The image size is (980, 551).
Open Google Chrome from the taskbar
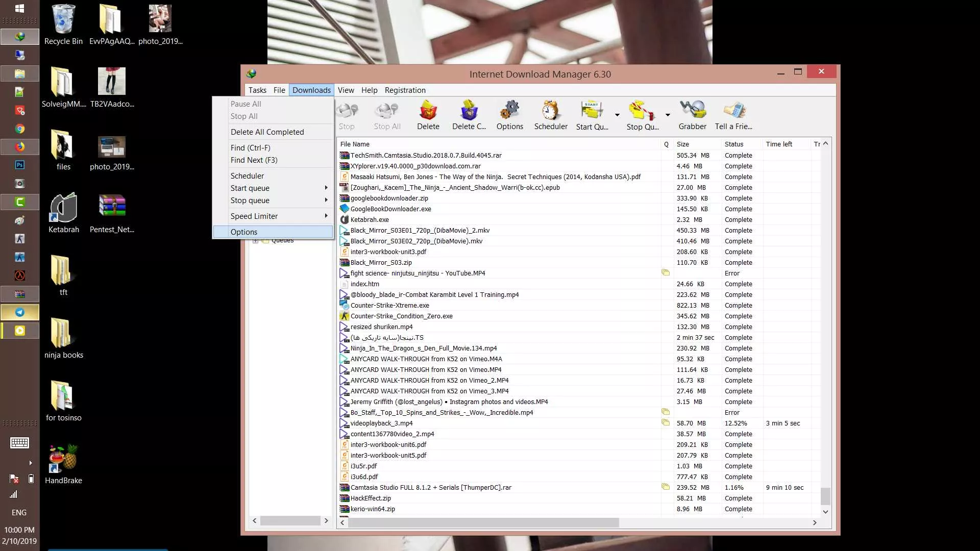[19, 129]
